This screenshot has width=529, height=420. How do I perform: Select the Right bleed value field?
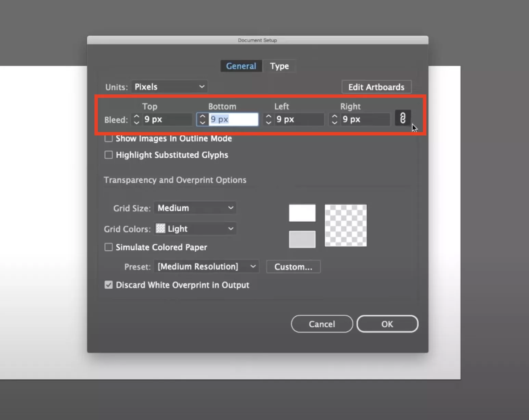(365, 119)
